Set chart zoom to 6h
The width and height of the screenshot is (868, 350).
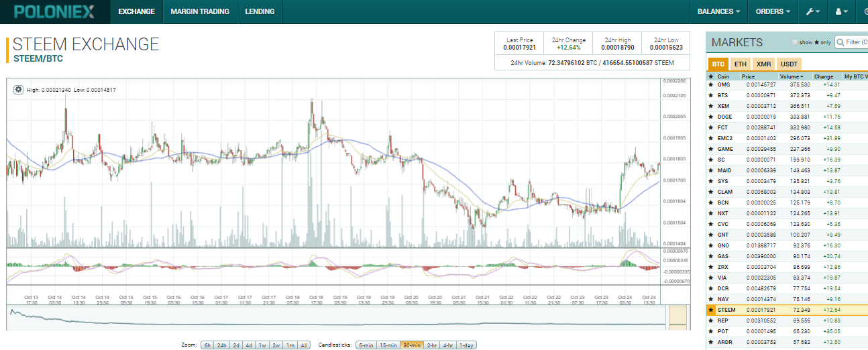(x=207, y=345)
